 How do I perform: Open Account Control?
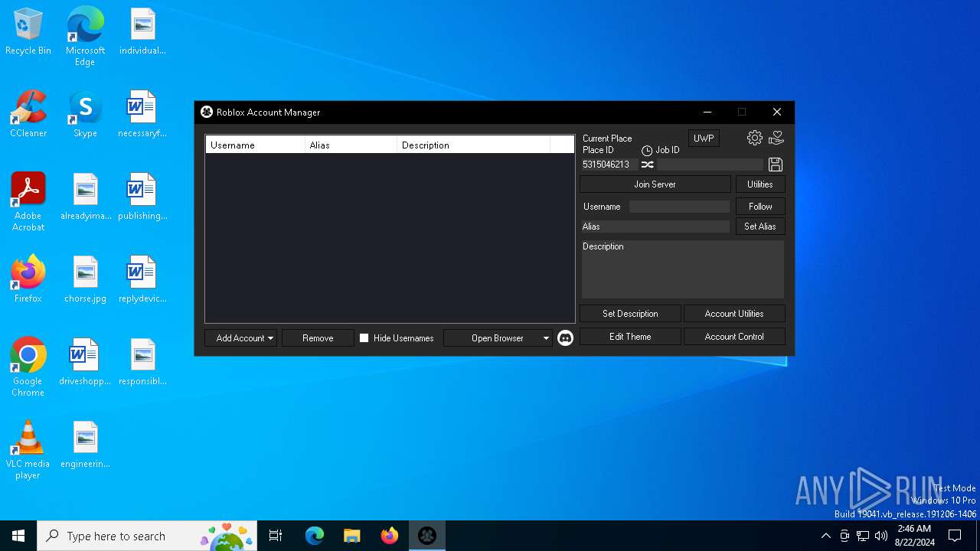point(734,337)
